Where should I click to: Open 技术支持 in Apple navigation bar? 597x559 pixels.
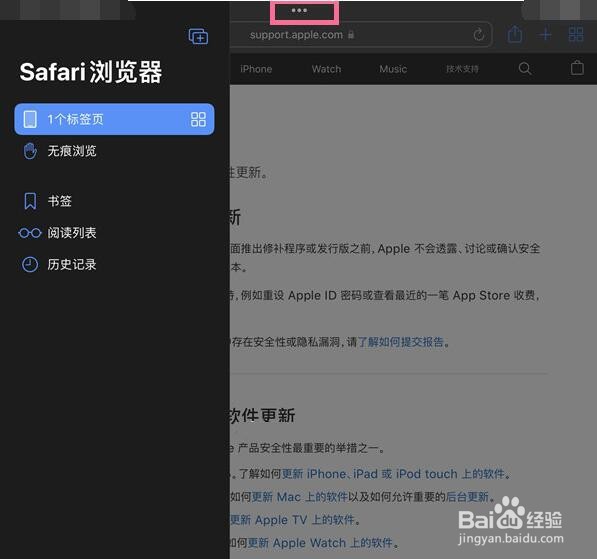pyautogui.click(x=462, y=69)
